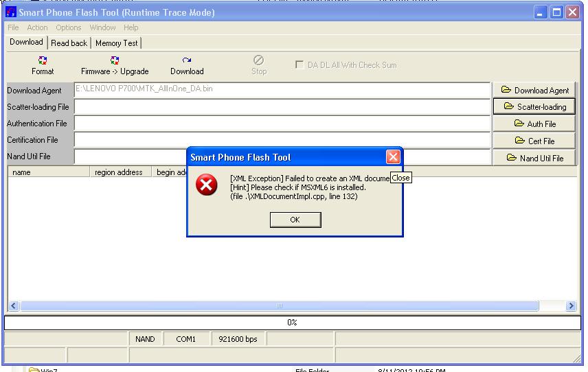Close the main Flash Tool window
Image resolution: width=588 pixels, height=372 pixels.
tap(573, 12)
